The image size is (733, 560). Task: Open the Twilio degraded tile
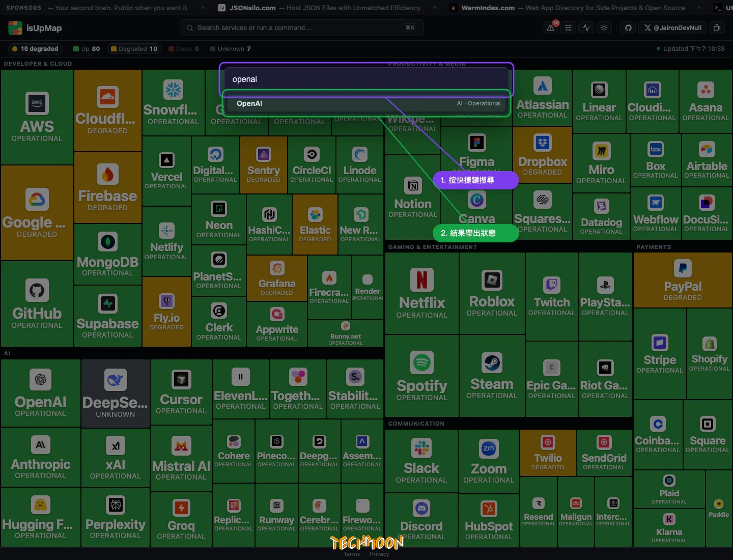pyautogui.click(x=548, y=453)
